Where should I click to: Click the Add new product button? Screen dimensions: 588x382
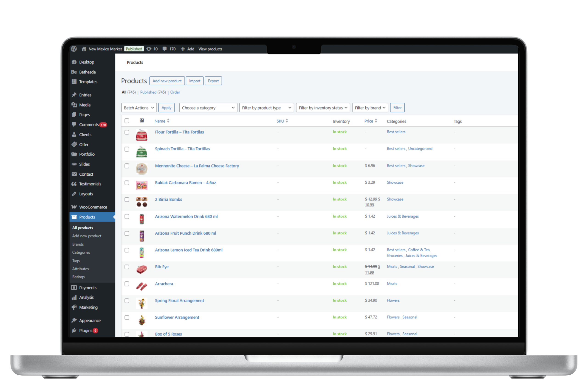(x=167, y=81)
